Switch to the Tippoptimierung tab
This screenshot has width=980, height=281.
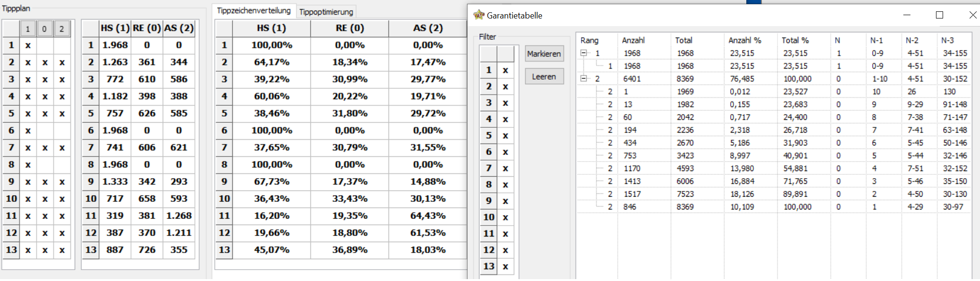326,12
